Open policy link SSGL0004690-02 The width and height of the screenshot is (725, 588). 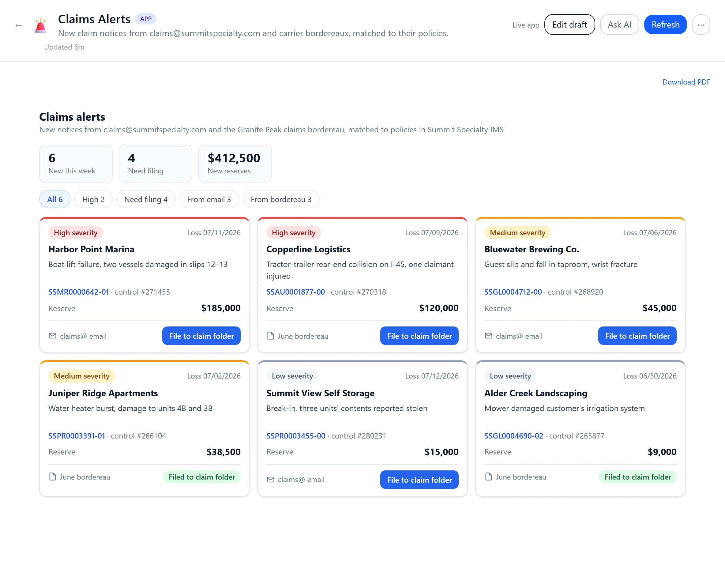(x=513, y=435)
